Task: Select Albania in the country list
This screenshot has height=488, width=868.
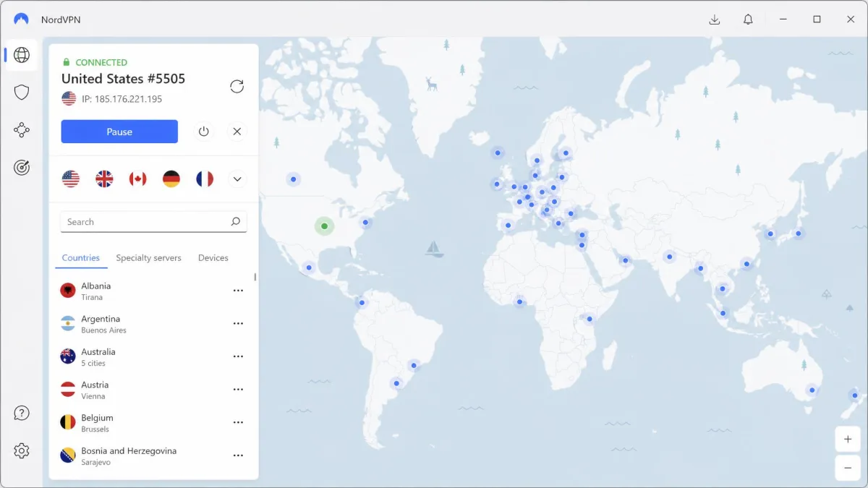Action: click(x=153, y=291)
